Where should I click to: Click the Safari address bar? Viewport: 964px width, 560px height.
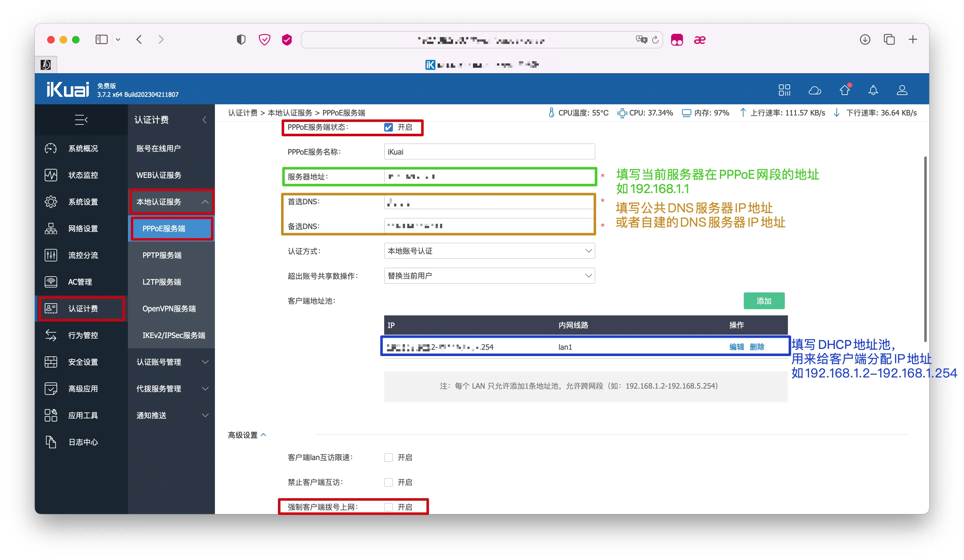point(481,40)
